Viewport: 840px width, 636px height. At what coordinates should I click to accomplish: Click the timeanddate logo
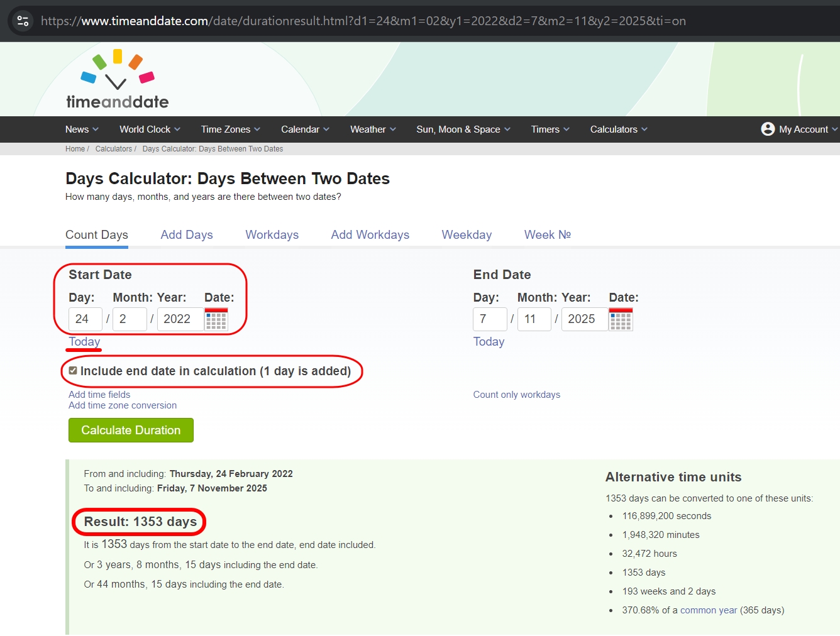click(x=118, y=79)
